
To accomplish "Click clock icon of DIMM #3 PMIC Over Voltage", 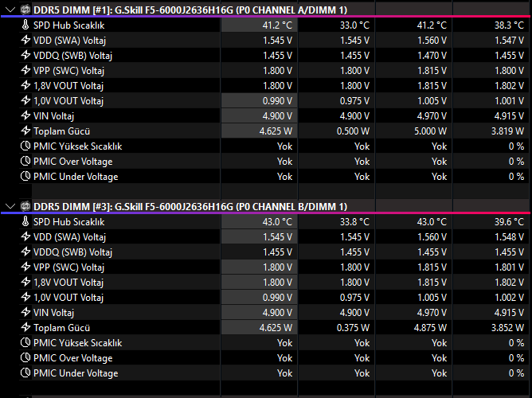I will click(x=25, y=357).
